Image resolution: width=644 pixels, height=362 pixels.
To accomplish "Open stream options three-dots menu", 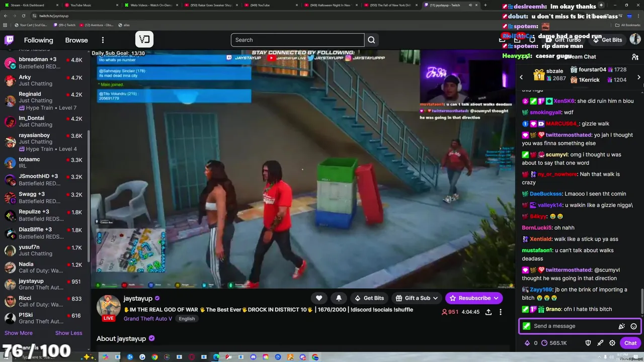I will (x=500, y=312).
